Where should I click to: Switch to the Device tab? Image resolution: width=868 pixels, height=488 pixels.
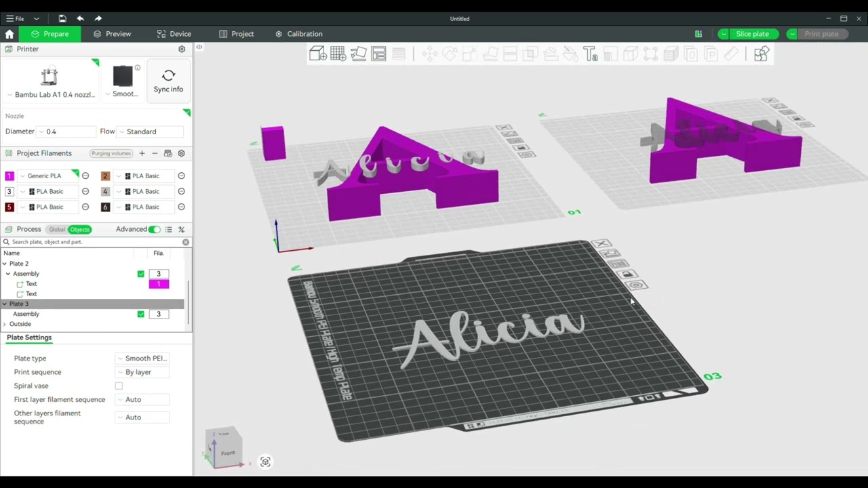point(174,34)
